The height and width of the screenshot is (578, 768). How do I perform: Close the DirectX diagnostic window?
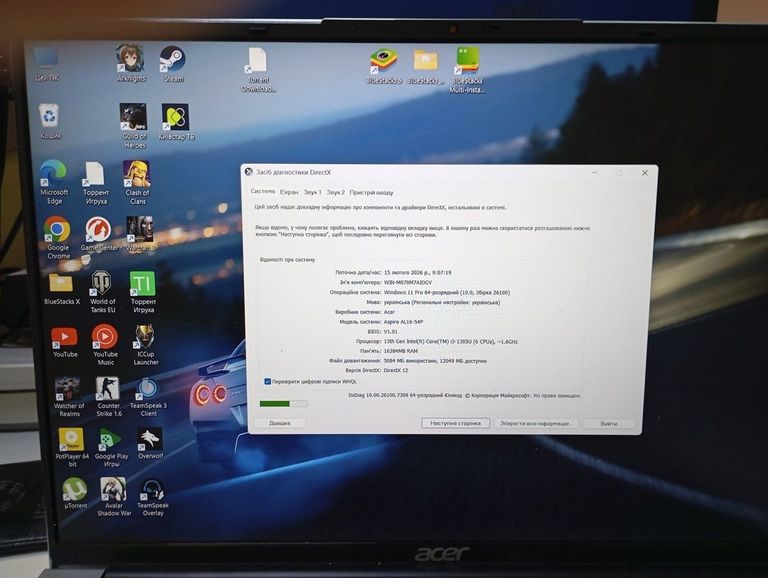645,173
